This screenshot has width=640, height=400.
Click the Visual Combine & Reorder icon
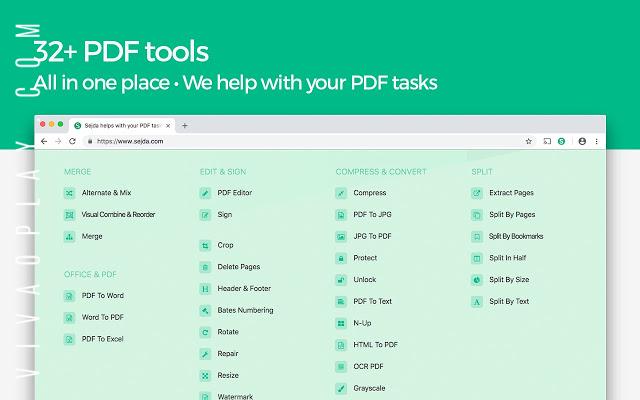[69, 215]
